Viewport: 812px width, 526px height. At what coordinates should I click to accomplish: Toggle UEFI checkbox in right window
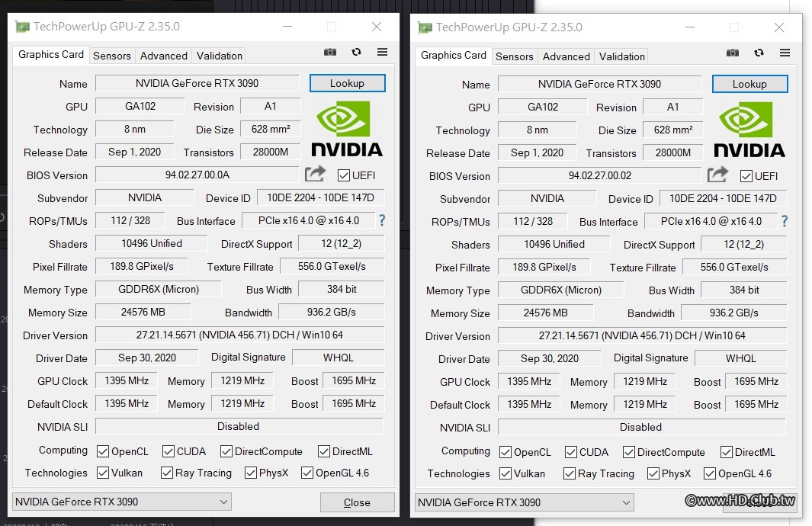click(746, 176)
